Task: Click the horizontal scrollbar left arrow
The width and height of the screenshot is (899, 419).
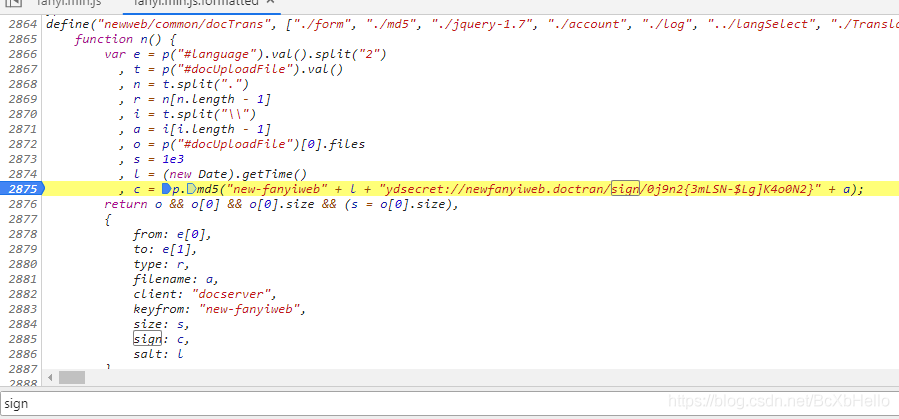Action: [x=50, y=378]
